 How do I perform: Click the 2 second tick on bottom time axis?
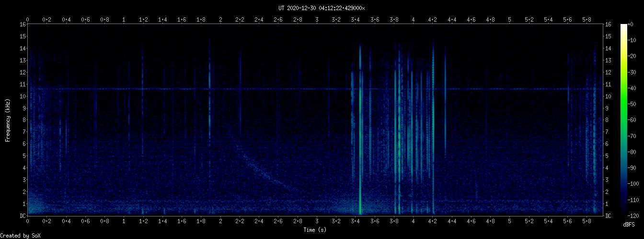(x=220, y=222)
